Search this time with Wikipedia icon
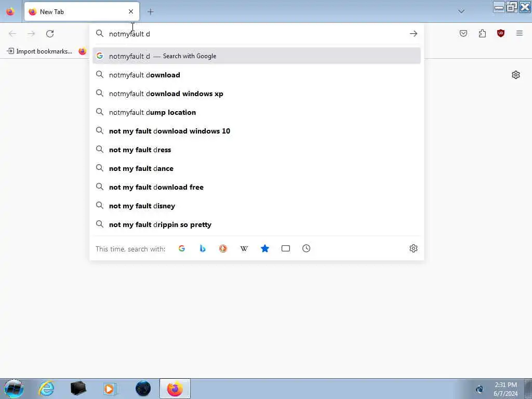The height and width of the screenshot is (399, 532). pos(244,249)
